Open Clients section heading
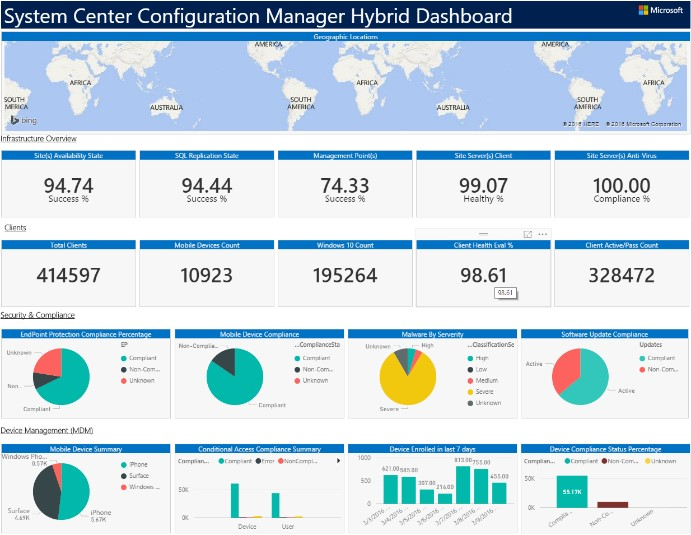 [15, 227]
